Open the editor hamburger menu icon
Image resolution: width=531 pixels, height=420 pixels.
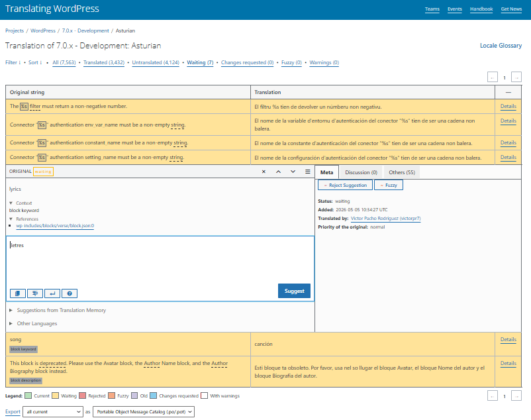pyautogui.click(x=307, y=172)
